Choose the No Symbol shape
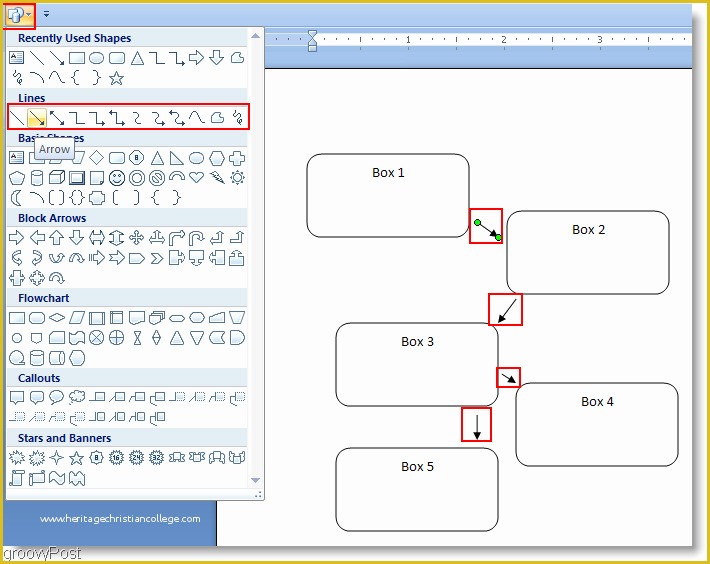 tap(157, 178)
